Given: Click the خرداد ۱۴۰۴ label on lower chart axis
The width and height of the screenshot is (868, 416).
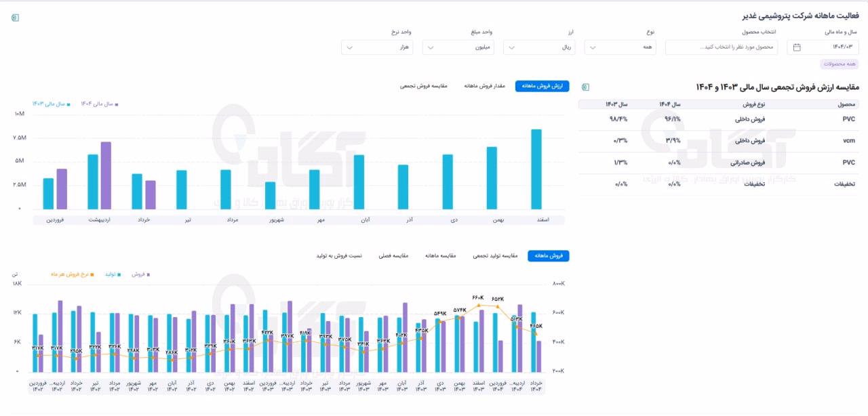Looking at the screenshot, I should (536, 387).
